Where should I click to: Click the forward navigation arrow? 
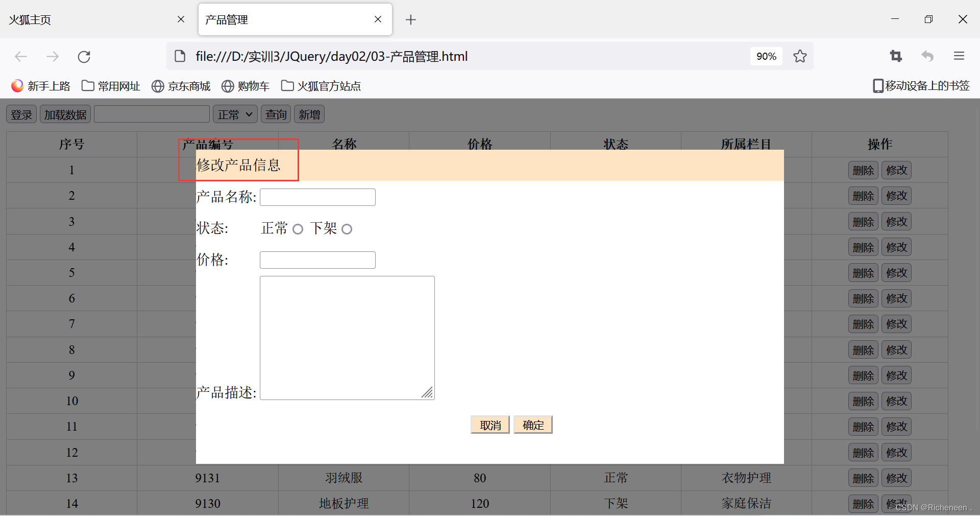(52, 57)
